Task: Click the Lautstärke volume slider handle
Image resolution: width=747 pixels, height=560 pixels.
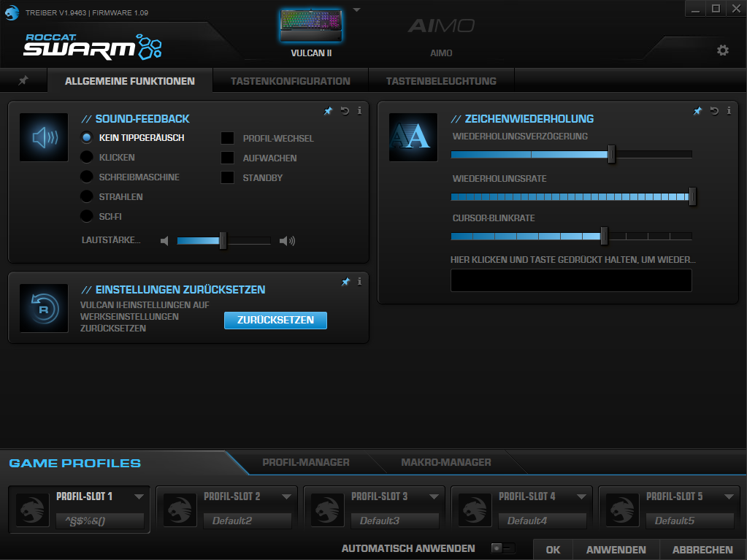Action: pos(223,240)
